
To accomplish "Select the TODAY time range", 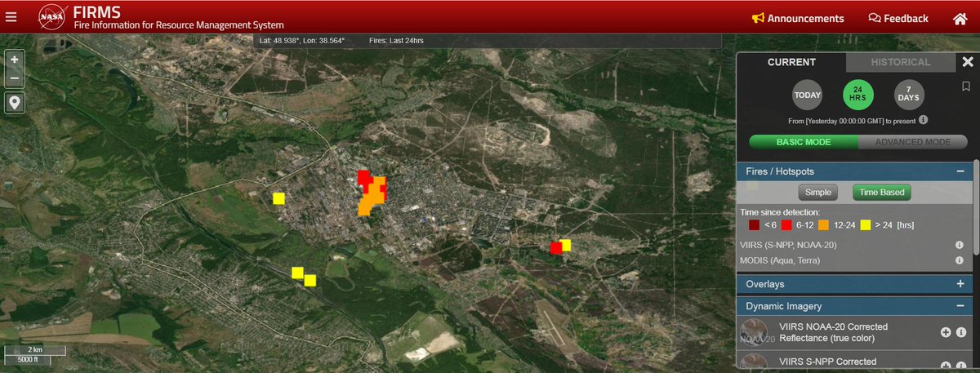I will click(807, 95).
